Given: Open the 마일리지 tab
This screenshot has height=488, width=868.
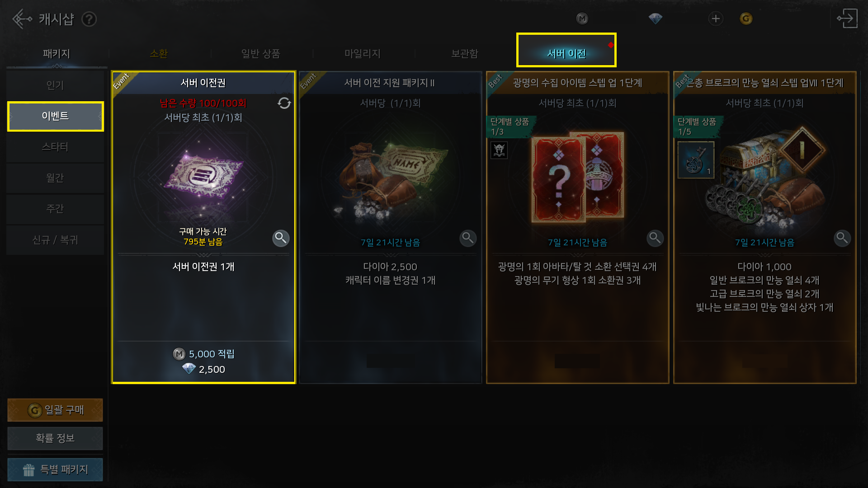Looking at the screenshot, I should [x=363, y=54].
